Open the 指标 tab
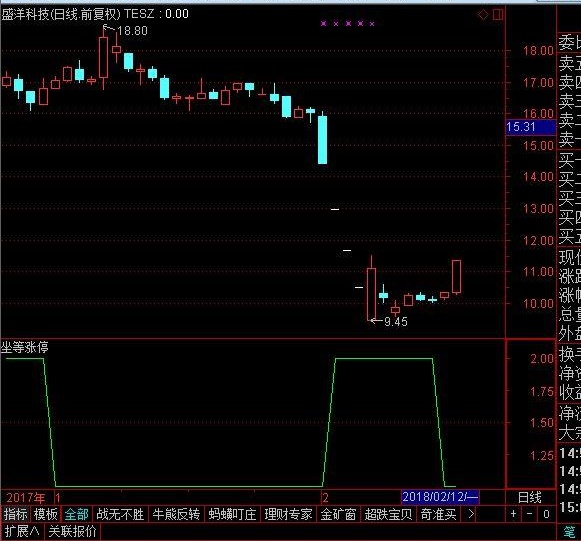The width and height of the screenshot is (581, 541). point(16,514)
